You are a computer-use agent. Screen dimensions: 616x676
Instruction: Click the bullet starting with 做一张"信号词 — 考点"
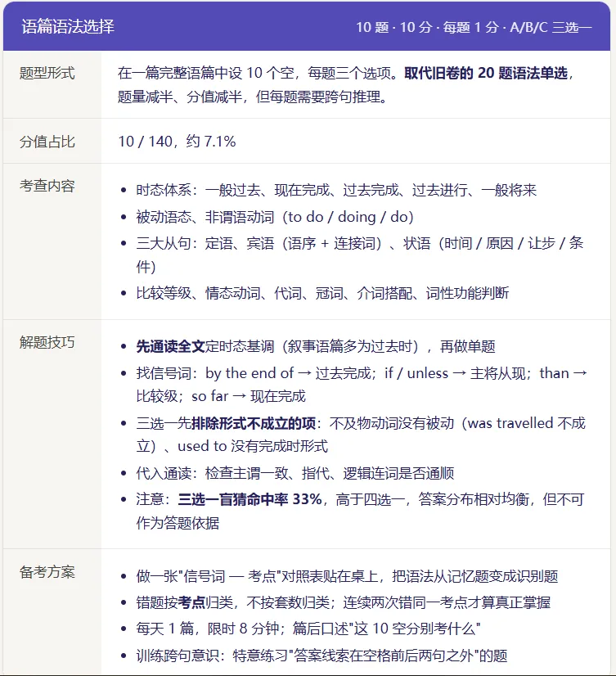(347, 576)
